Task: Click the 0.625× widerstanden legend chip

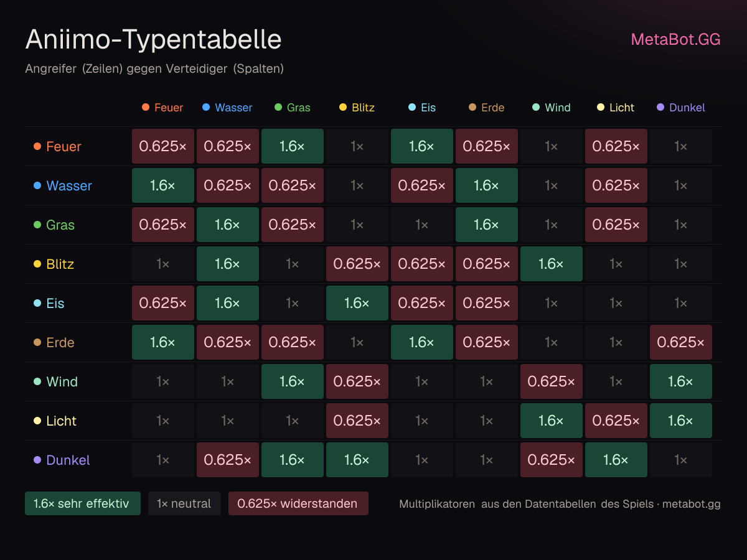Action: tap(298, 503)
